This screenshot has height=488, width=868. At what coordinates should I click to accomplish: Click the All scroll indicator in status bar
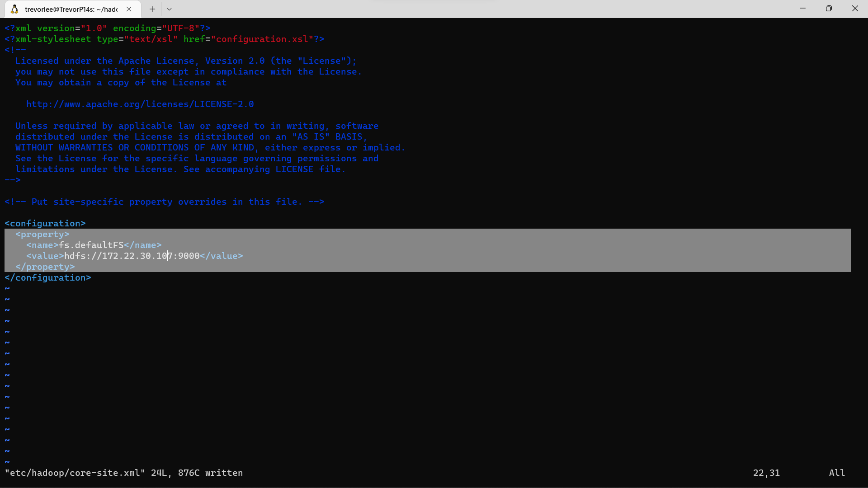tap(837, 473)
